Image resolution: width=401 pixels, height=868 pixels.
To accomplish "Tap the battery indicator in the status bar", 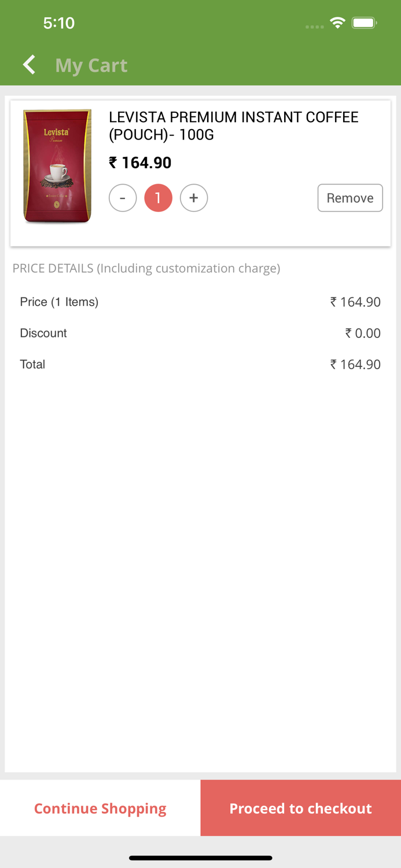I will pyautogui.click(x=364, y=22).
